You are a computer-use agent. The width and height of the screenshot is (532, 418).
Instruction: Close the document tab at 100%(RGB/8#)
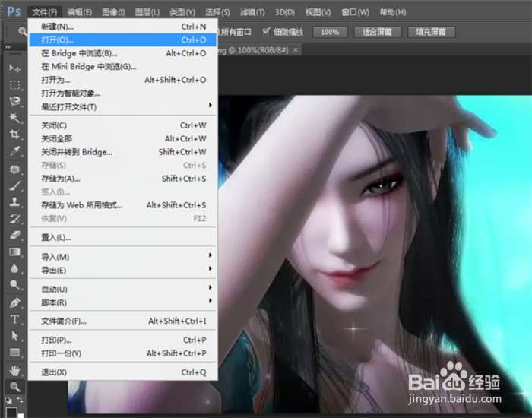(296, 50)
